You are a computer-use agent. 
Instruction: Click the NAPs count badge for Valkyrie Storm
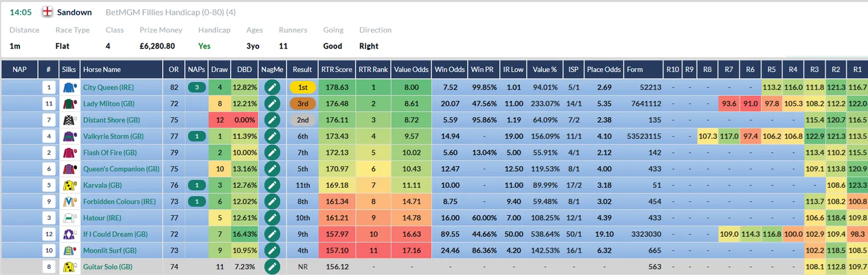196,136
